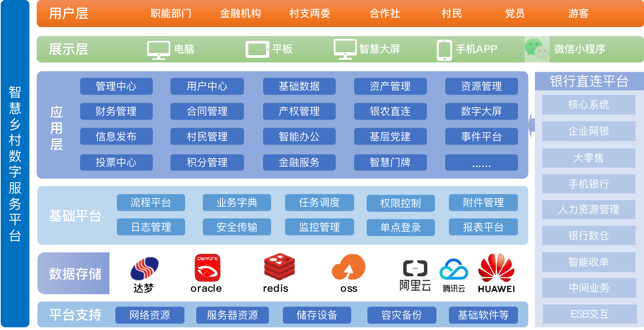Click the WeChat logo icon

[x=536, y=49]
